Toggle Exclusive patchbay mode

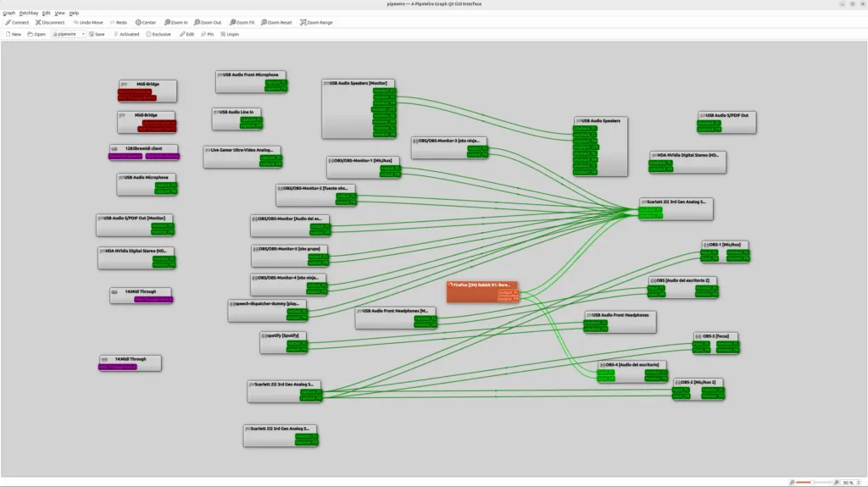coord(159,34)
